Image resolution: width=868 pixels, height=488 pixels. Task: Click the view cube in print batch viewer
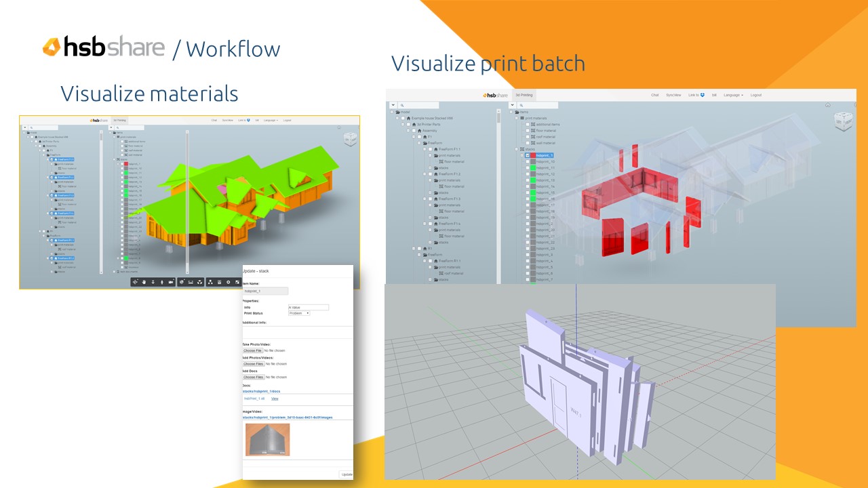(844, 121)
